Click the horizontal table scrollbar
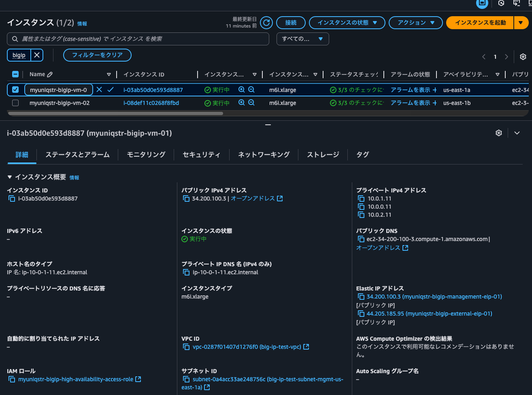This screenshot has height=395, width=532. (x=115, y=113)
